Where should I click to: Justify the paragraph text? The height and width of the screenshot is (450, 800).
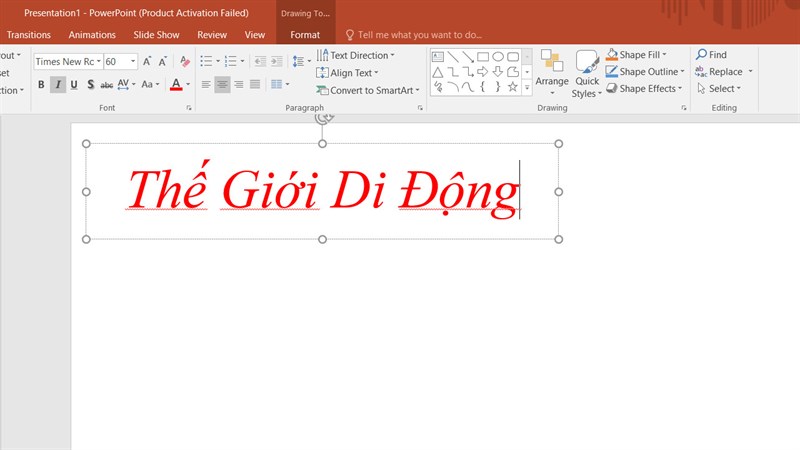[255, 85]
